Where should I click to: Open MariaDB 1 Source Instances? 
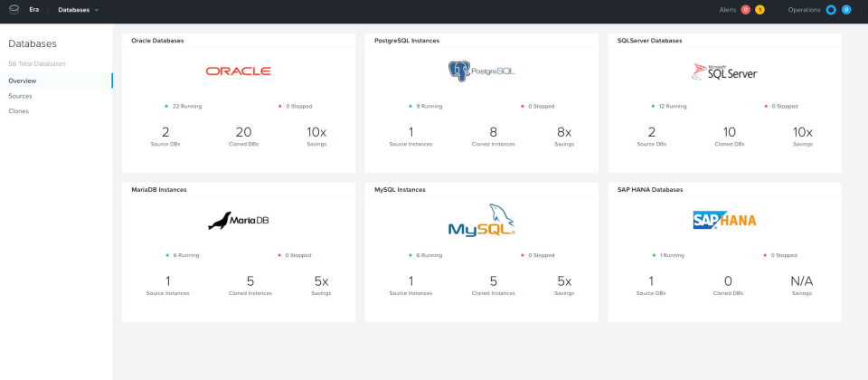click(168, 285)
